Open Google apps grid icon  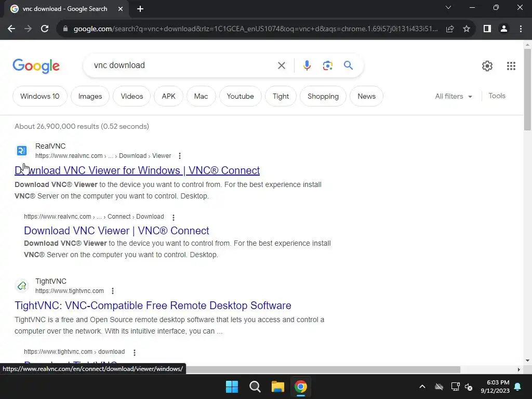click(511, 66)
